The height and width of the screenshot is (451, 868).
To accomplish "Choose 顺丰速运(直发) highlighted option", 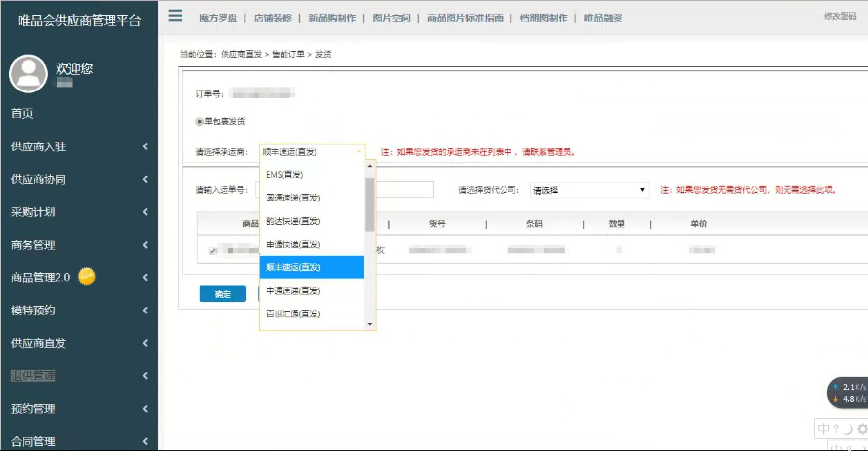I will [x=312, y=267].
